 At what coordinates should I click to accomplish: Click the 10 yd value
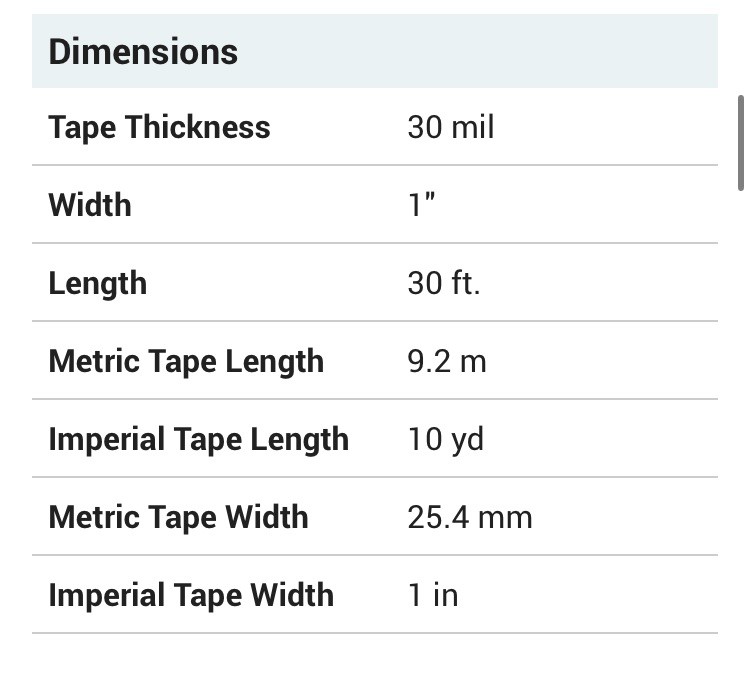tap(445, 439)
